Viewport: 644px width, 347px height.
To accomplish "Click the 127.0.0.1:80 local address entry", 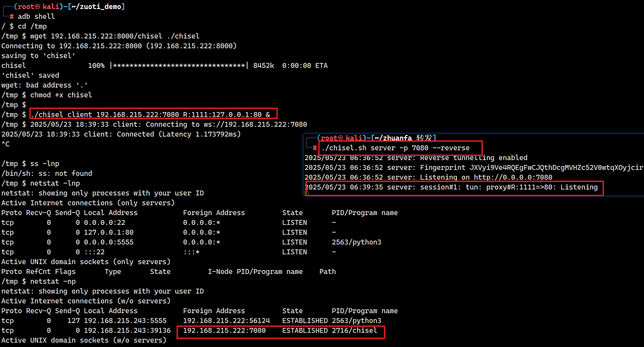I will tap(108, 232).
